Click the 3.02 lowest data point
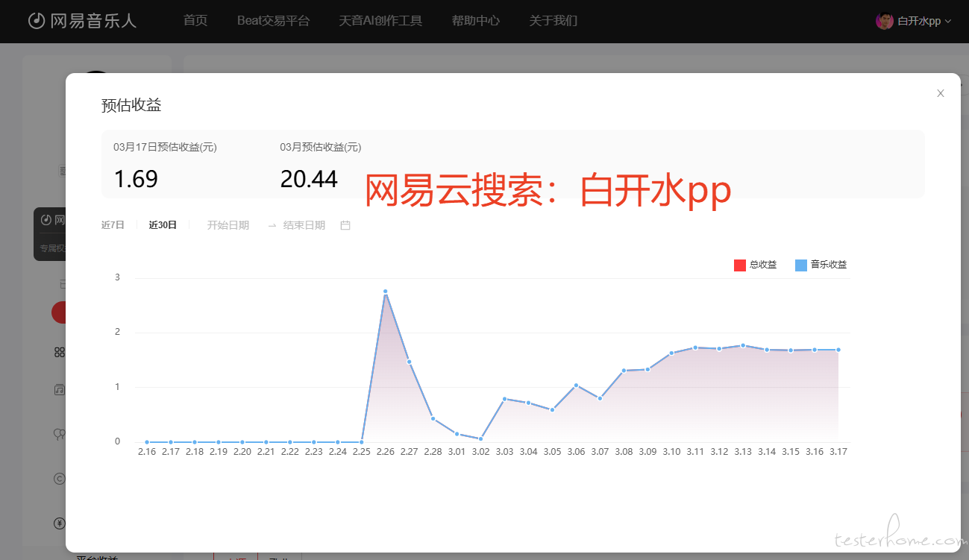 pyautogui.click(x=480, y=438)
